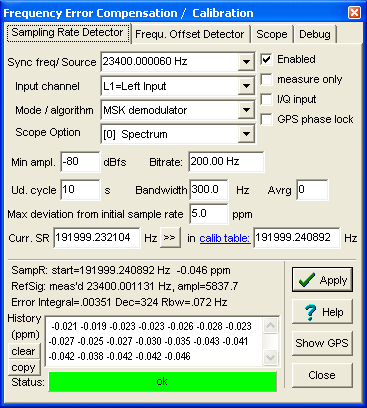Open the Mode / algorithm dropdown
This screenshot has height=408, width=367.
[x=246, y=110]
